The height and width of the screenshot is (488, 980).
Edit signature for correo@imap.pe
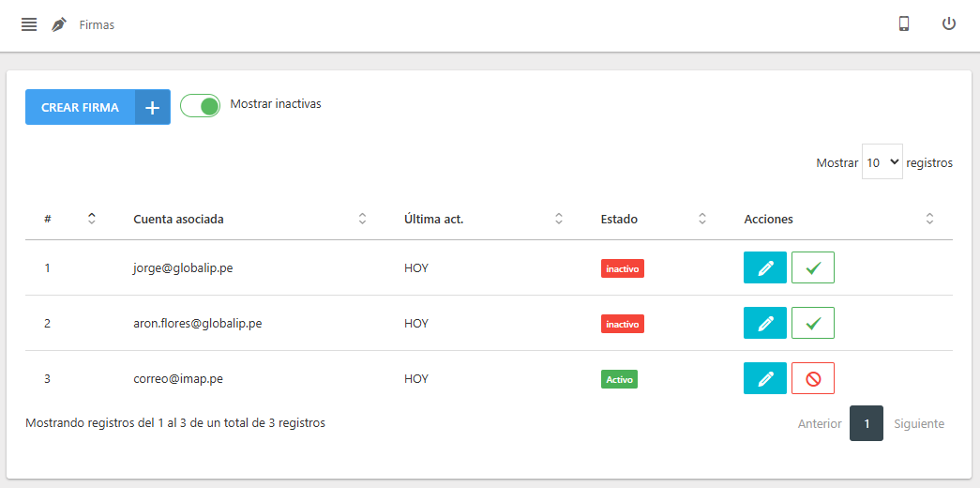[x=765, y=379]
